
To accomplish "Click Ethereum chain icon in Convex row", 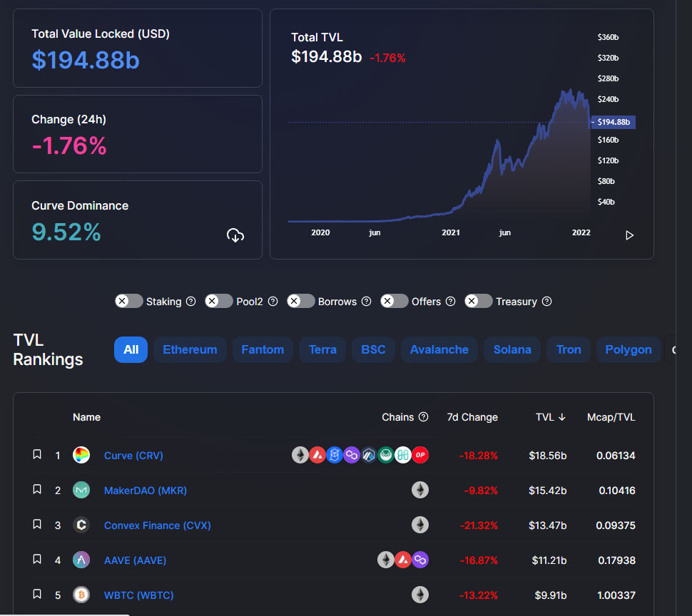I will pos(420,525).
